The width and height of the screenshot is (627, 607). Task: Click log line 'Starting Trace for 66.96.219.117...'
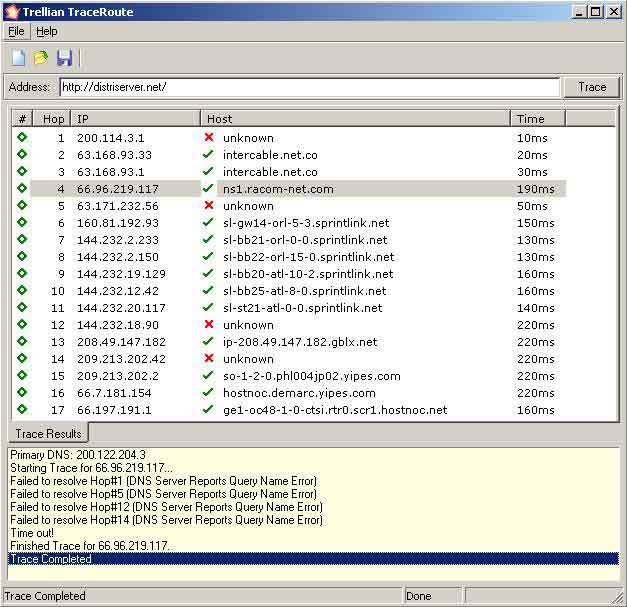click(x=92, y=468)
